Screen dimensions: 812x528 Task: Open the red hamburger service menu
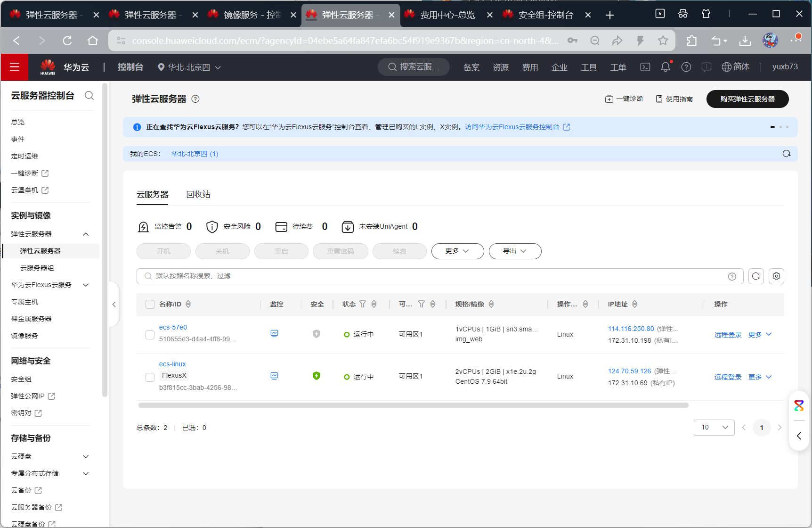click(x=15, y=67)
